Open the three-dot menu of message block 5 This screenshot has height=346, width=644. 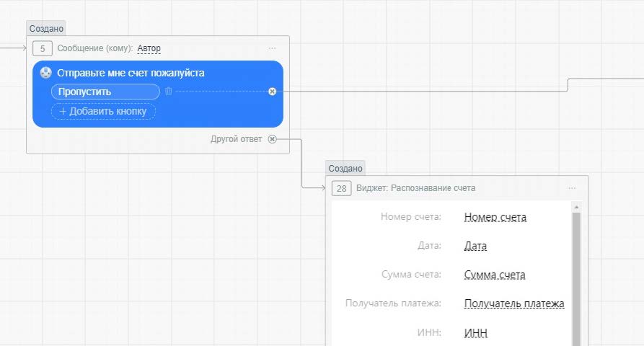pyautogui.click(x=272, y=48)
